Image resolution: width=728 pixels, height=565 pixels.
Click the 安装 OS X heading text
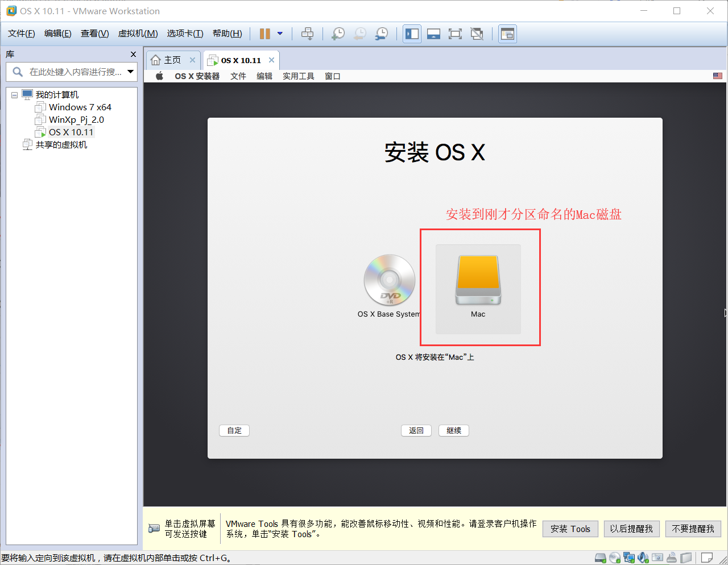[x=435, y=152]
